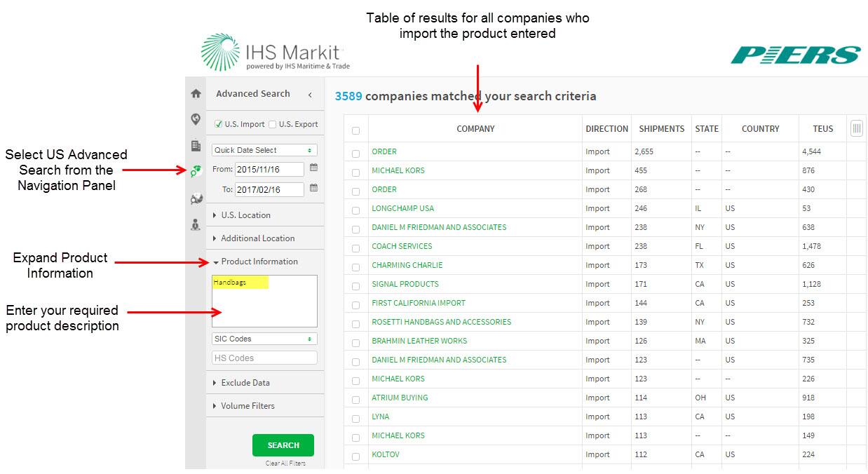Open the user profile icon in the sidebar
Image resolution: width=868 pixels, height=474 pixels.
point(196,225)
